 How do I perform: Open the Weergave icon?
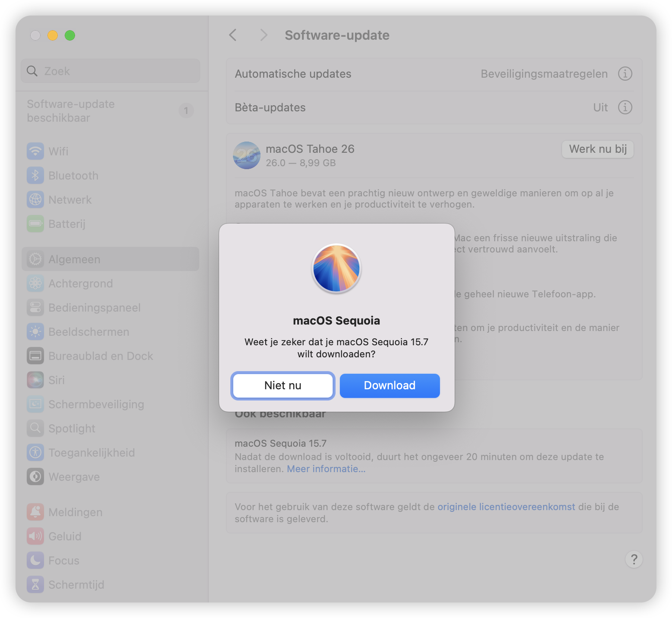coord(35,477)
